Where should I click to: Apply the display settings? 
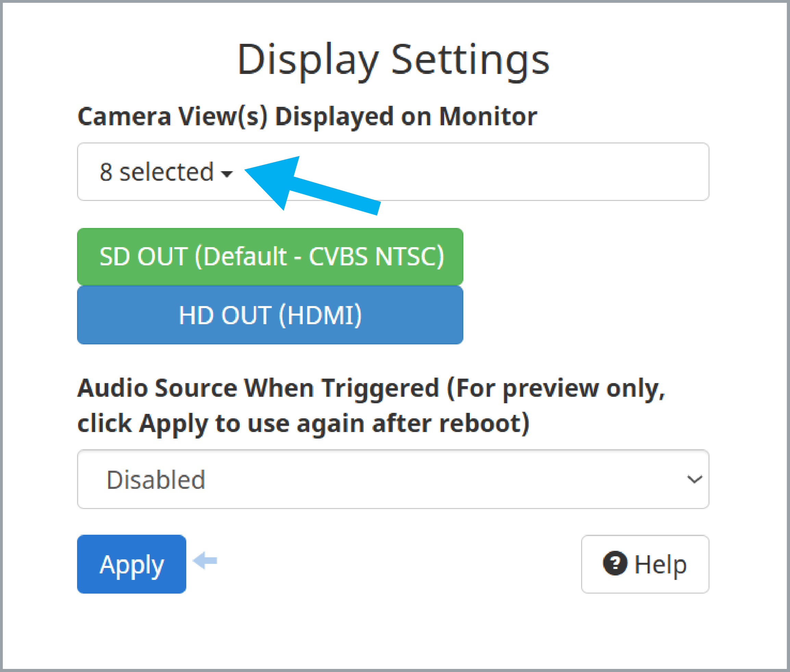(x=131, y=564)
